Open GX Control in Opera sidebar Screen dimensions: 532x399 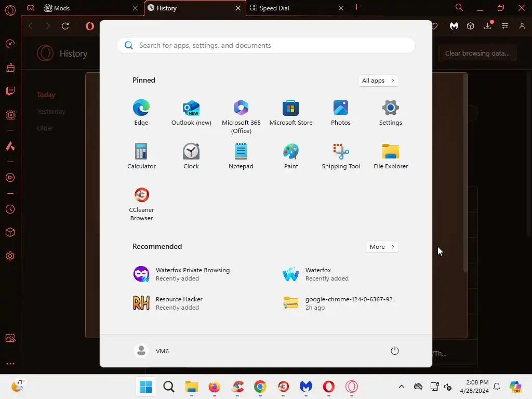[x=10, y=44]
